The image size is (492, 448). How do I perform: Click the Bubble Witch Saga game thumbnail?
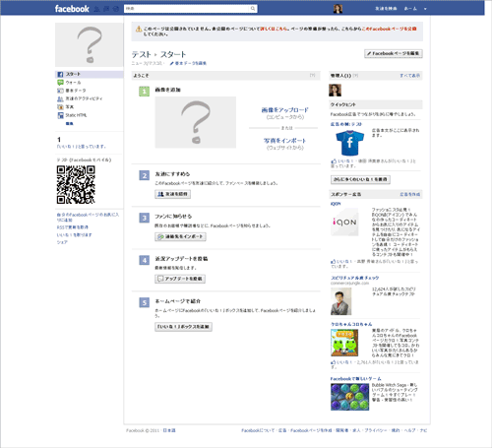pyautogui.click(x=349, y=397)
